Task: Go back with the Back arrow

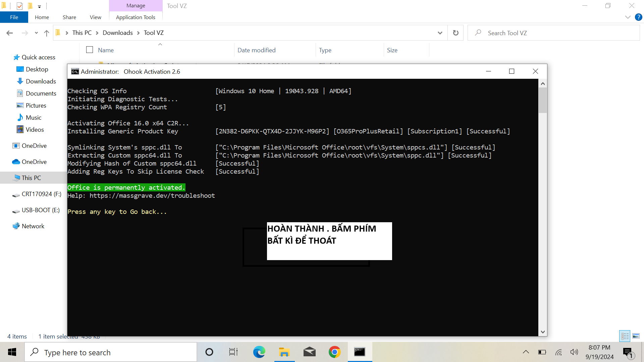Action: pos(9,33)
